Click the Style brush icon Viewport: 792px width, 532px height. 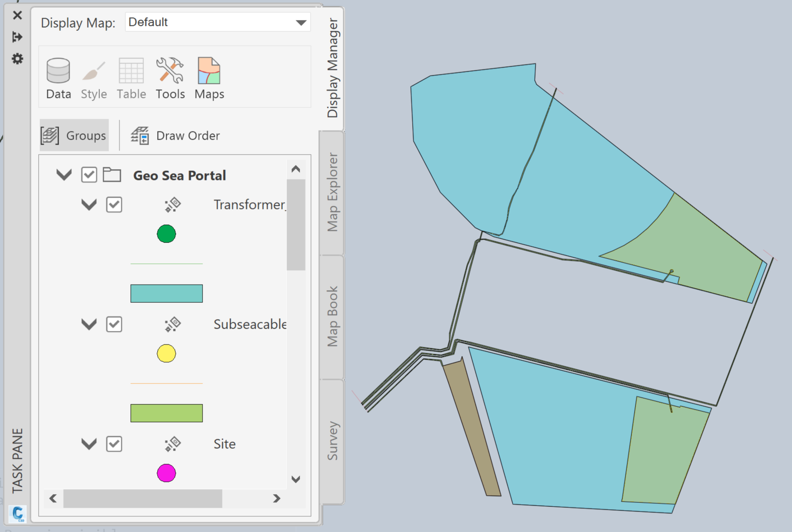[94, 79]
